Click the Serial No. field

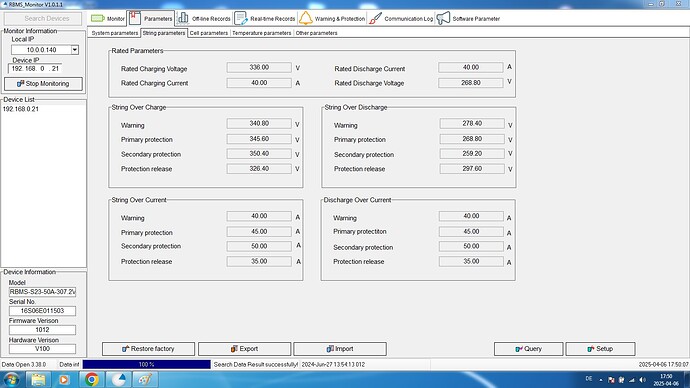point(42,311)
